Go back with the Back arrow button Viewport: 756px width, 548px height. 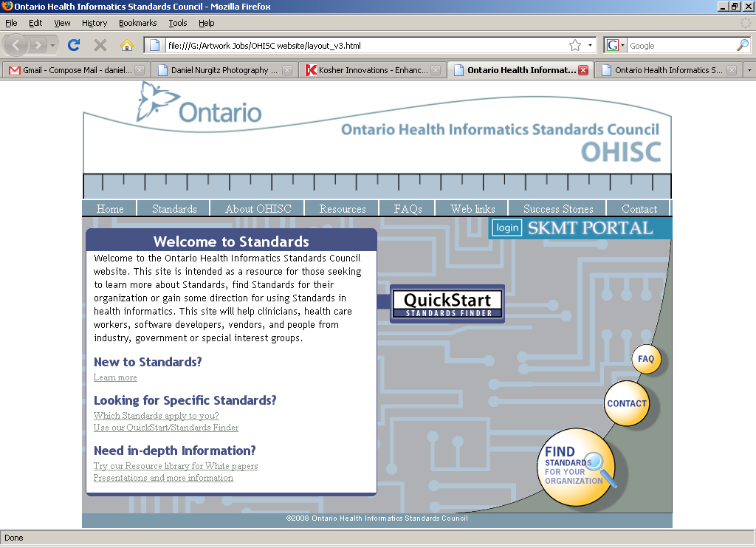tap(16, 45)
